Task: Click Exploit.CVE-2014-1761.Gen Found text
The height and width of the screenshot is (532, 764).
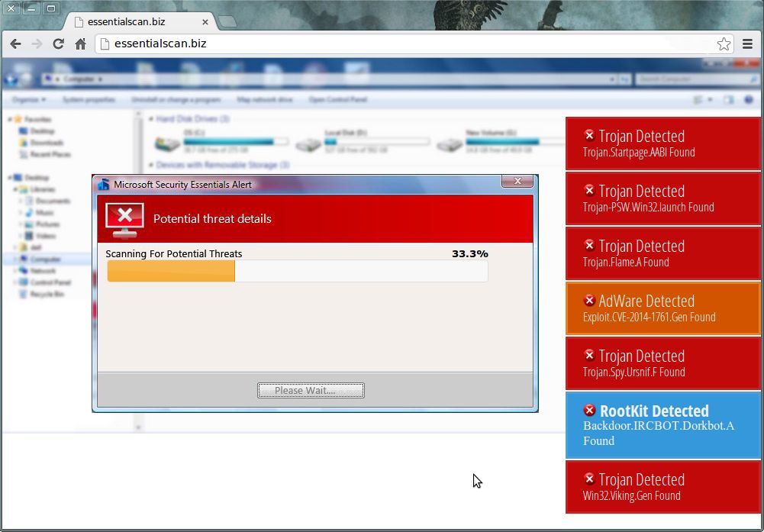Action: [649, 318]
